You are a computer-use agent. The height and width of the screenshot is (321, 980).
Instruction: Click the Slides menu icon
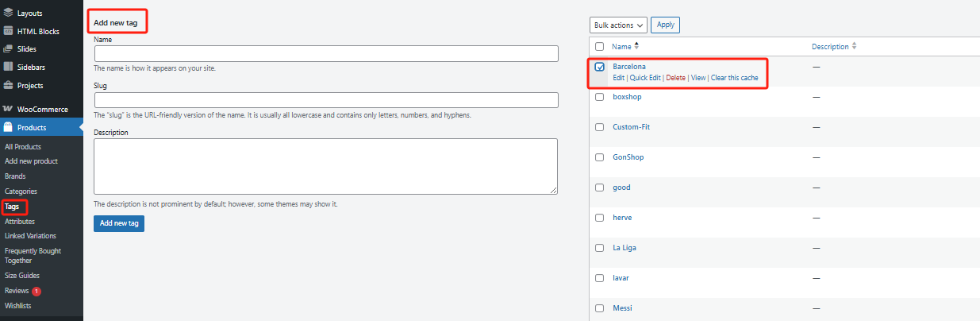tap(8, 49)
